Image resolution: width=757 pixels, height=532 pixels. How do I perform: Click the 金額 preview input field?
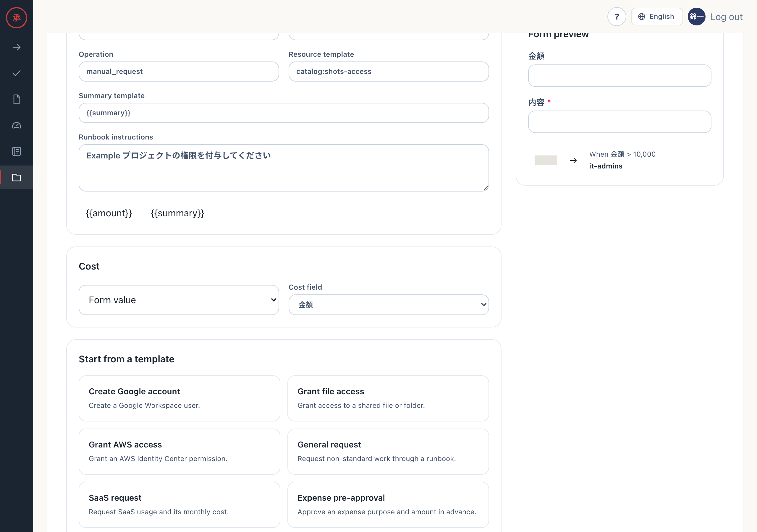coord(619,76)
